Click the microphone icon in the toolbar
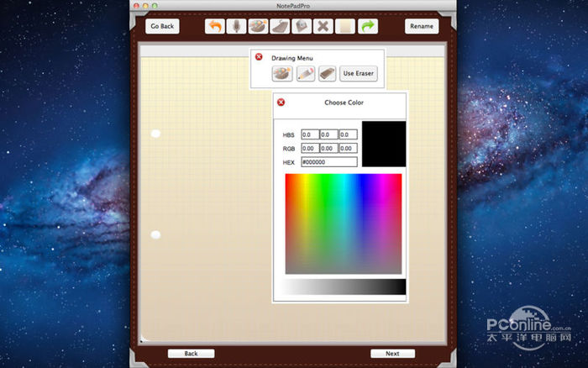 point(237,26)
